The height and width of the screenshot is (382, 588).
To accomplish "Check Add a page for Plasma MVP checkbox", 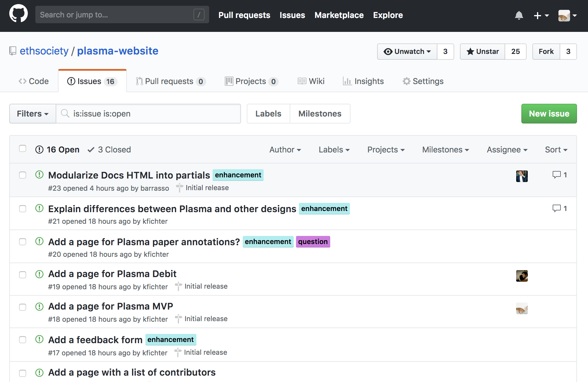I will pyautogui.click(x=23, y=307).
